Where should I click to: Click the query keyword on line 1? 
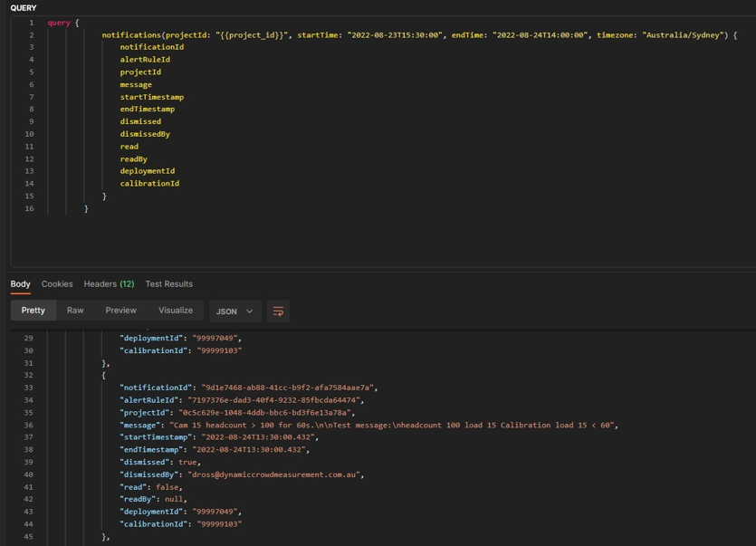[59, 23]
